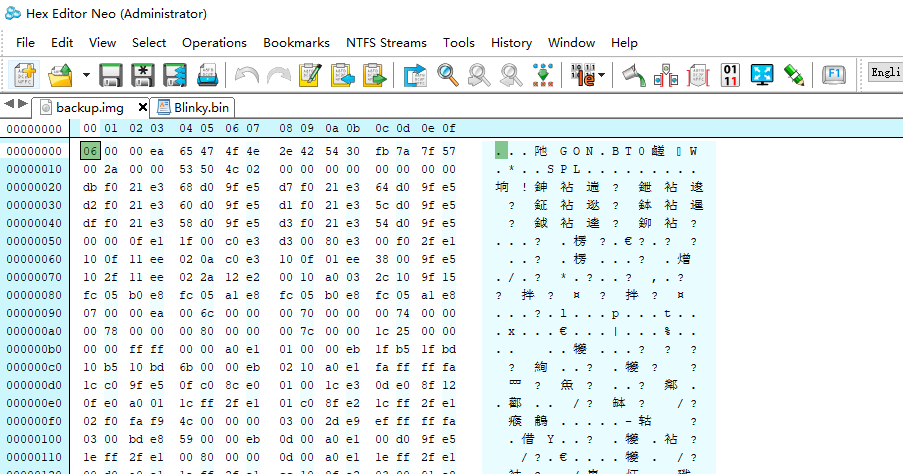903x474 pixels.
Task: Open help with the F1 icon
Action: (833, 75)
